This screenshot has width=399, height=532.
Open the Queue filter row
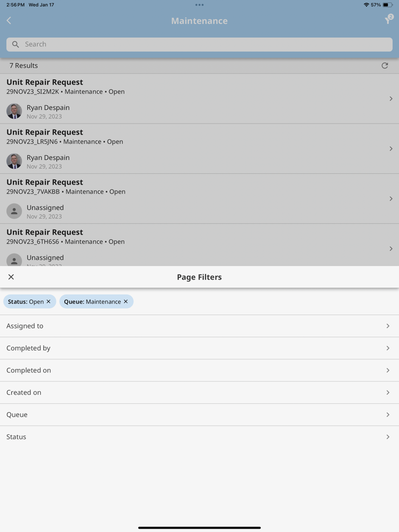click(199, 415)
